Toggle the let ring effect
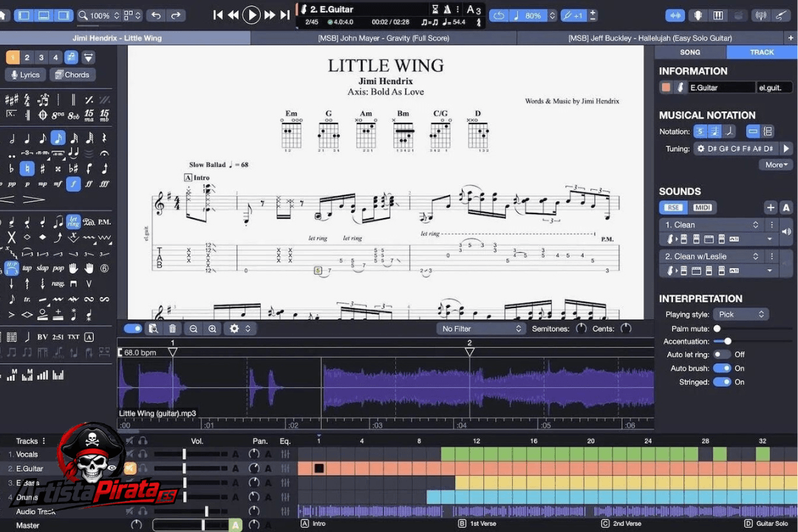This screenshot has width=798, height=532. point(73,222)
